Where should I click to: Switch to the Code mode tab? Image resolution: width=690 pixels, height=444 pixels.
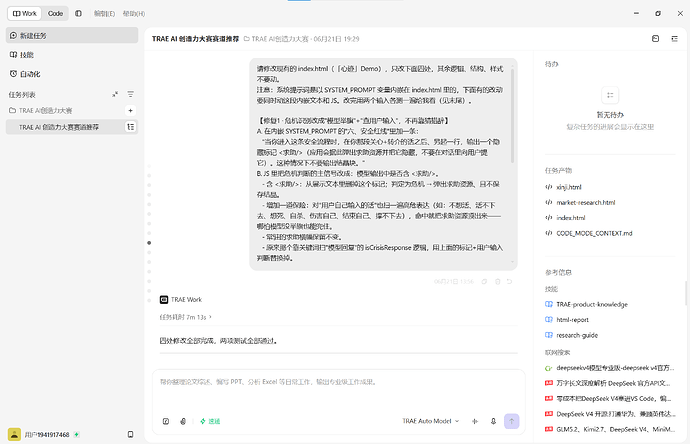[55, 14]
